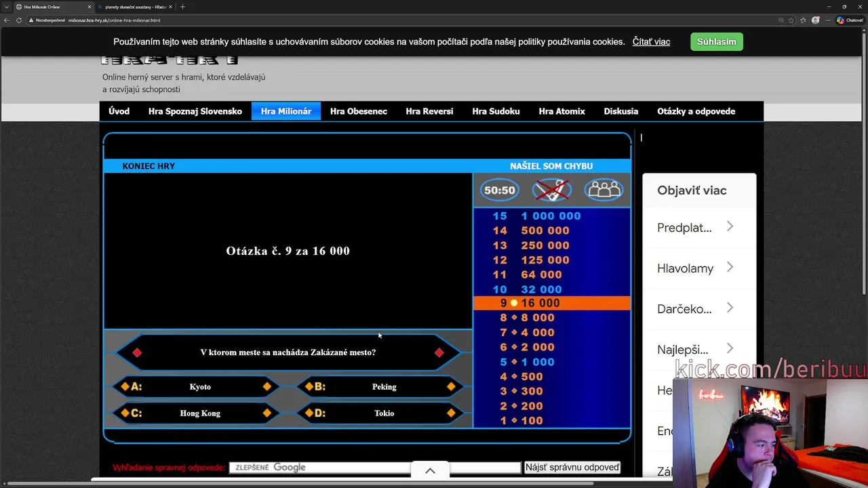Expand the Darčeko... suggestion arrow

coord(730,308)
